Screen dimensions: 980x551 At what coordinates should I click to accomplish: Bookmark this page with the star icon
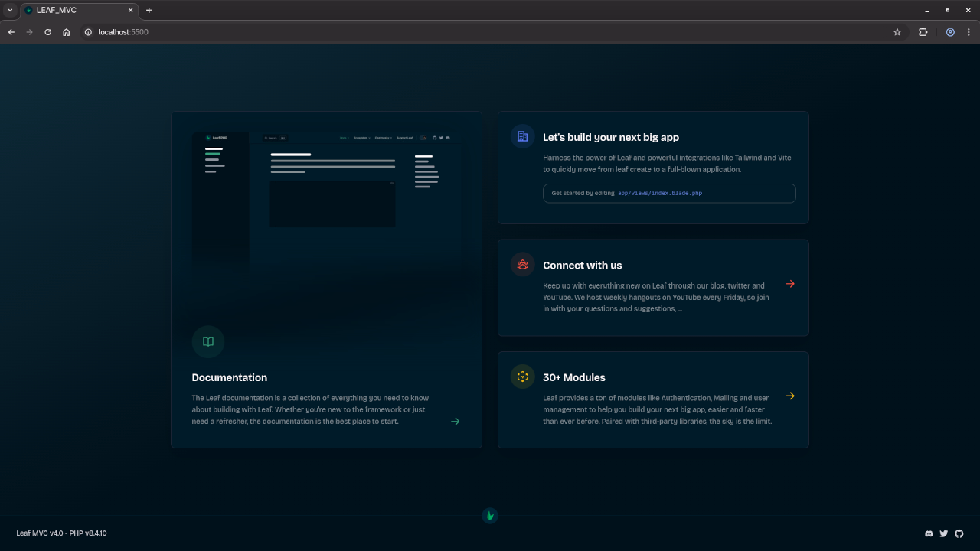pos(897,32)
